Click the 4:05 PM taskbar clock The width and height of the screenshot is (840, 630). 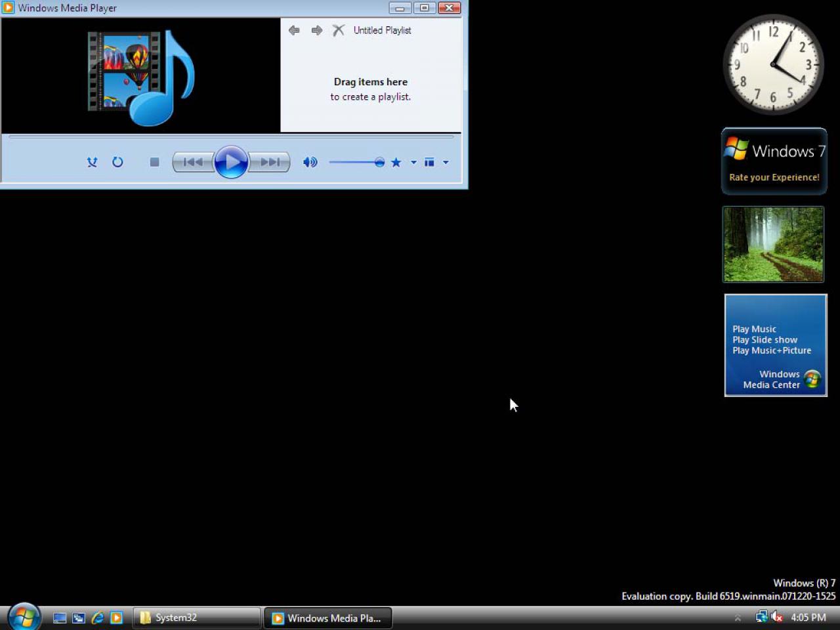[x=808, y=618]
